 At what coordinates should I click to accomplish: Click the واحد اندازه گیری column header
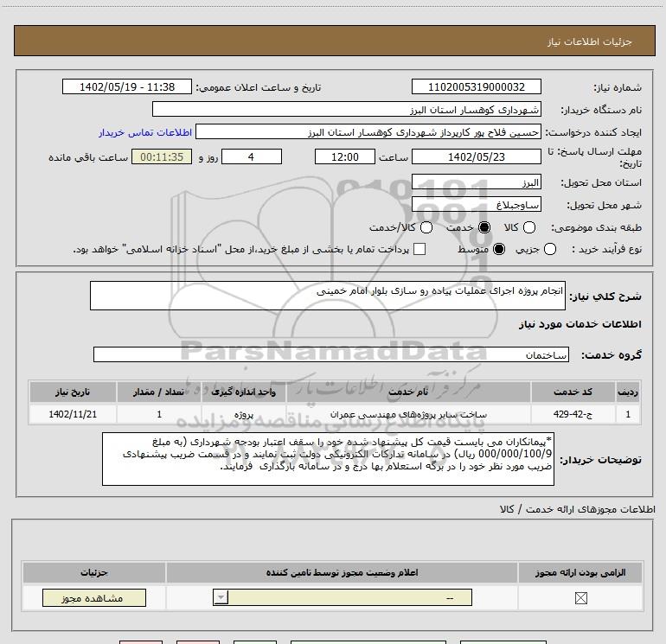point(244,392)
